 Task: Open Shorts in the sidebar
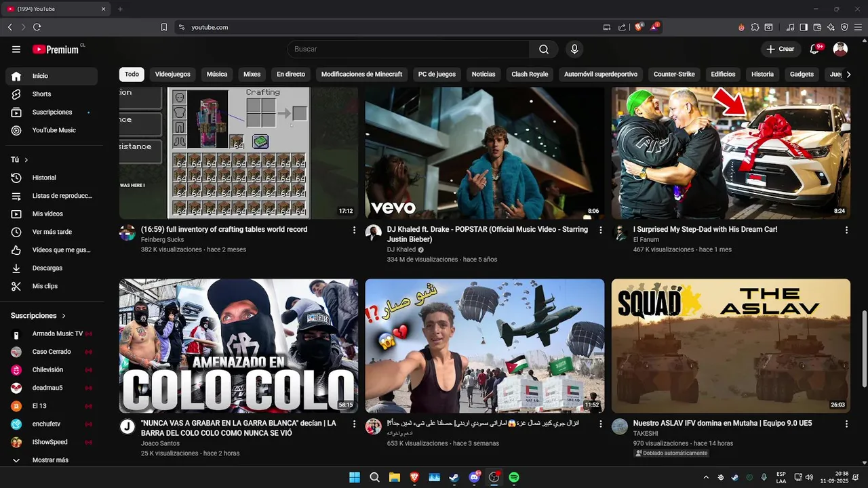point(52,94)
